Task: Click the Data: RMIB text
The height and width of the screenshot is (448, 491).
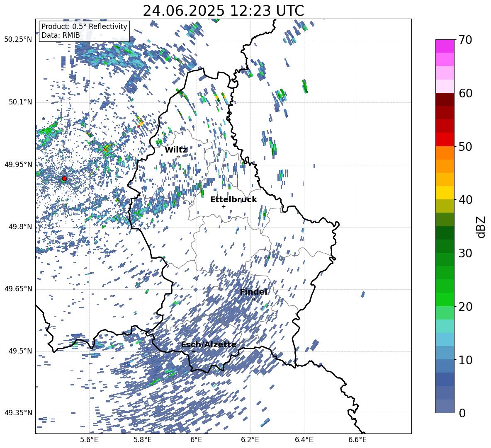Action: pos(61,35)
